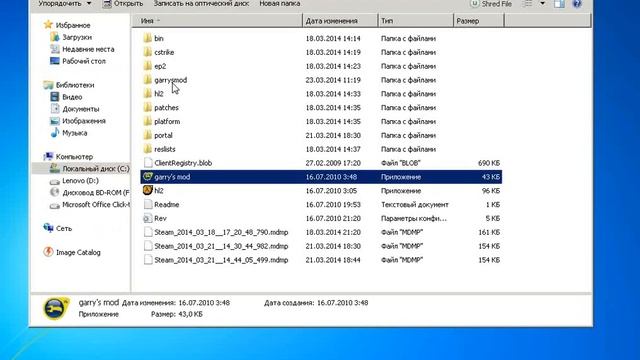Click Записать на оптический диск
Image resolution: width=640 pixels, height=360 pixels.
(201, 4)
